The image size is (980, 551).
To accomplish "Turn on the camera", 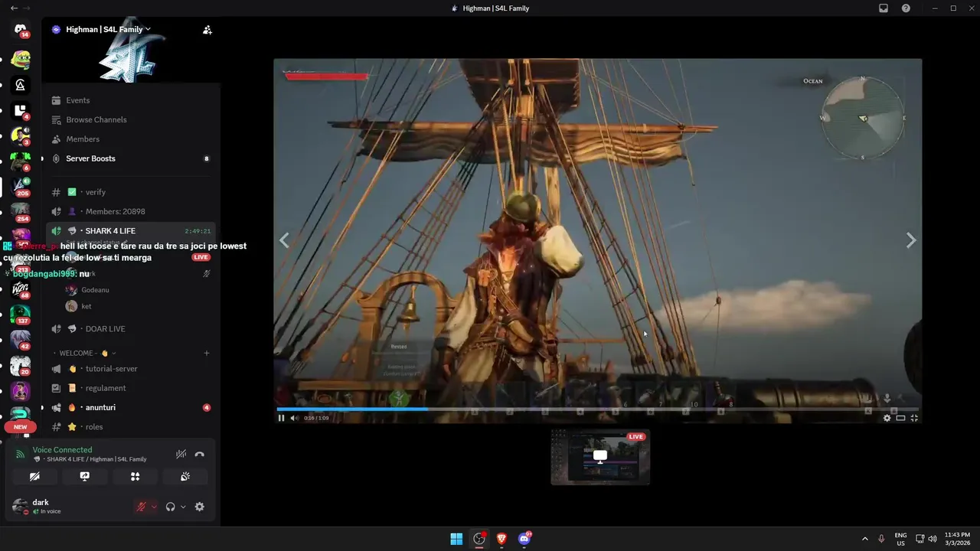I will (x=34, y=476).
